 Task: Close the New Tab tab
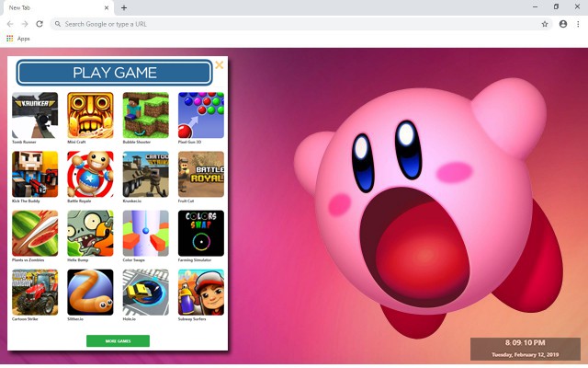click(107, 7)
